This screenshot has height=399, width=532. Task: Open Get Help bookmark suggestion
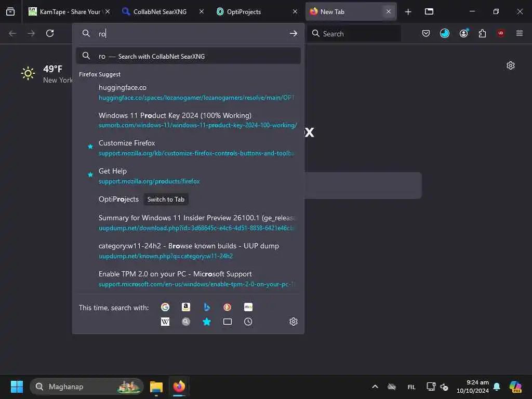(188, 176)
